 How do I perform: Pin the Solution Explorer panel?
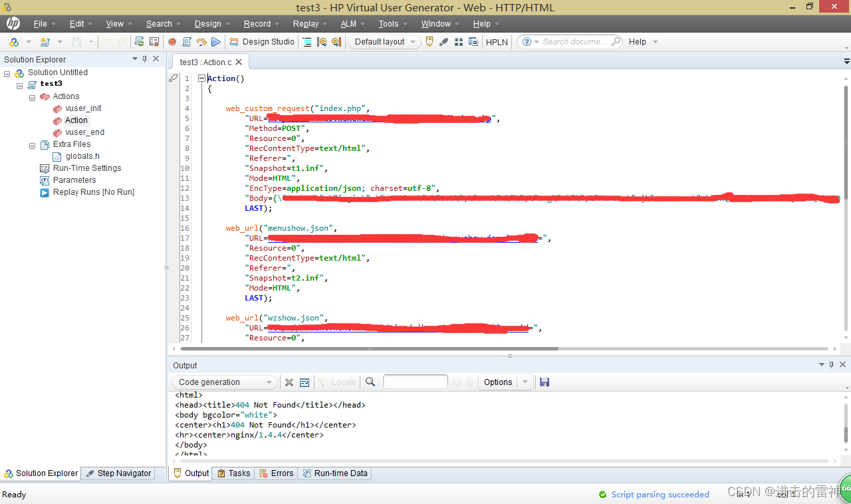pyautogui.click(x=145, y=59)
